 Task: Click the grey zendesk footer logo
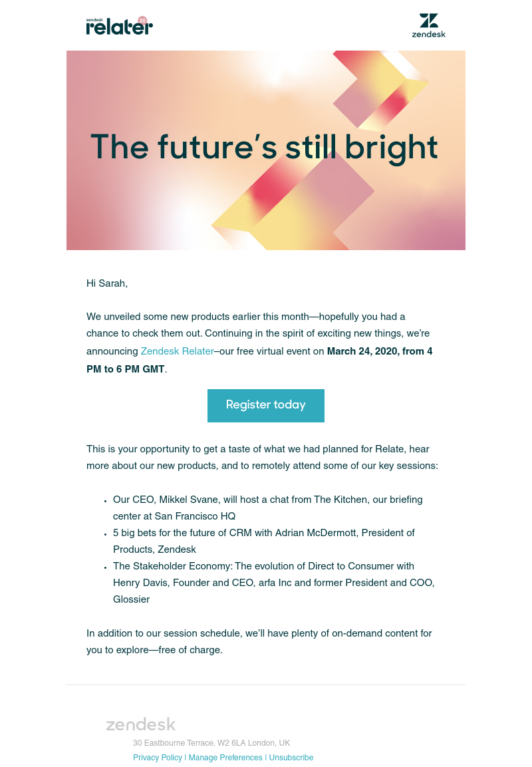coord(141,724)
